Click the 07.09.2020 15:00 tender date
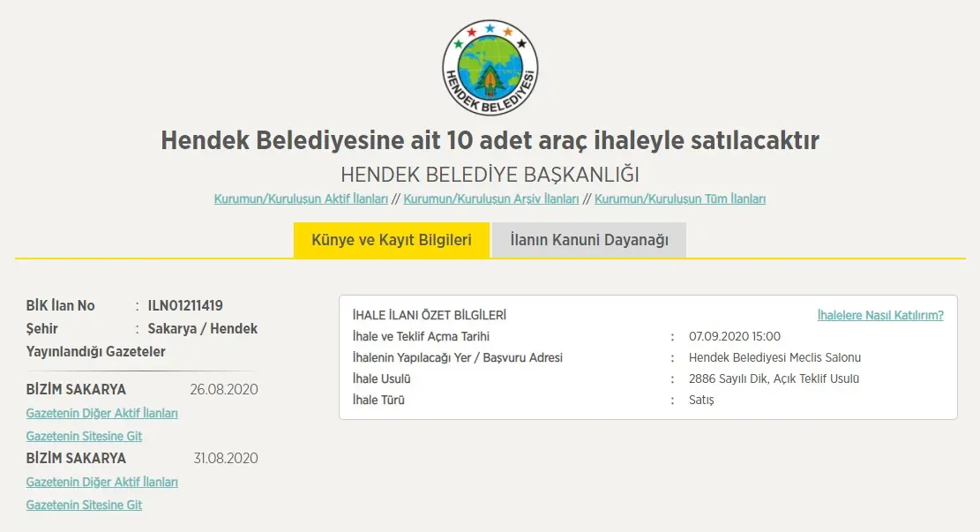The height and width of the screenshot is (532, 980). tap(735, 336)
